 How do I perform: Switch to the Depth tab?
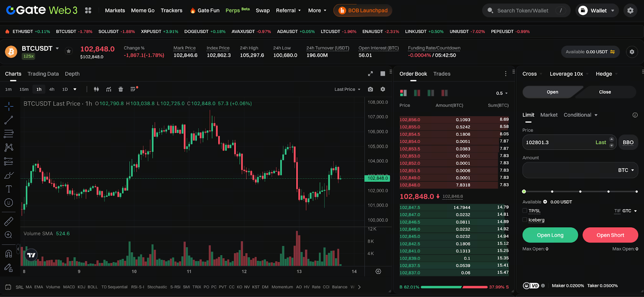click(x=72, y=74)
